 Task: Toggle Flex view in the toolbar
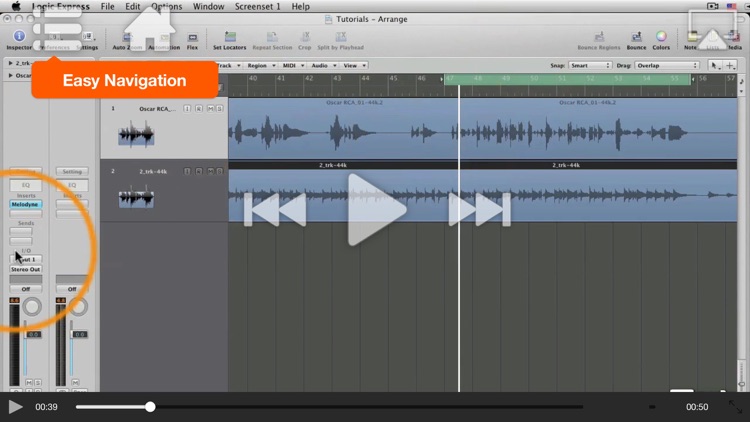pos(192,40)
